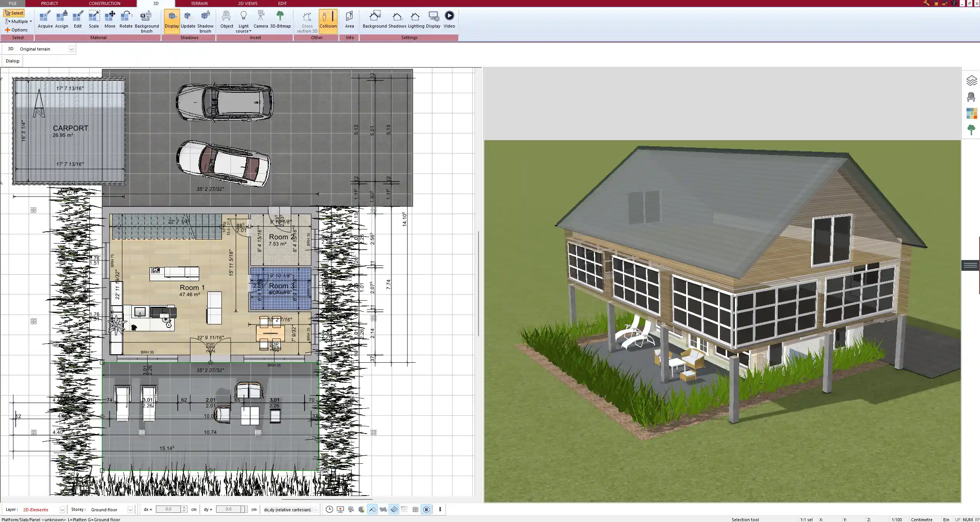Select the Move material tool

(x=110, y=20)
